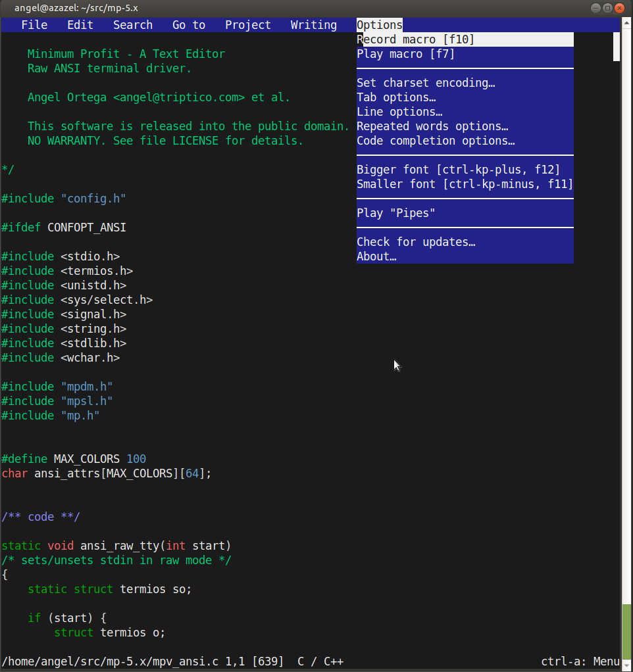Select Check for updates…
This screenshot has width=633, height=672.
[x=465, y=242]
